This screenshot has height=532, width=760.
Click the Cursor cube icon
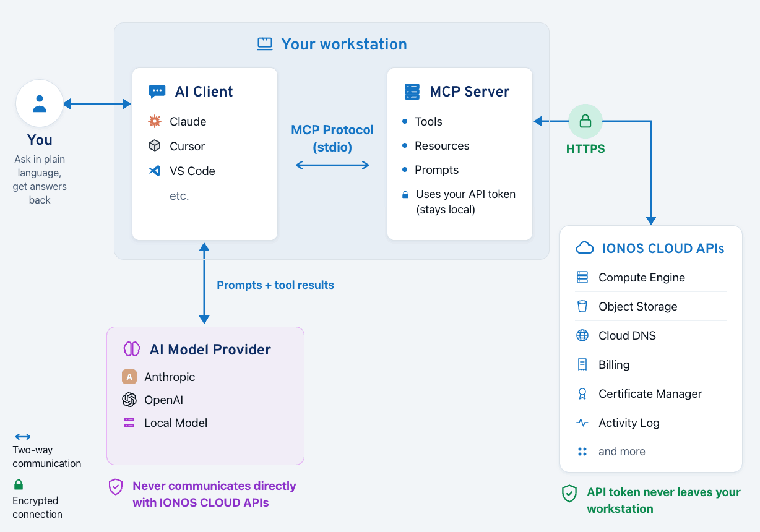[155, 146]
